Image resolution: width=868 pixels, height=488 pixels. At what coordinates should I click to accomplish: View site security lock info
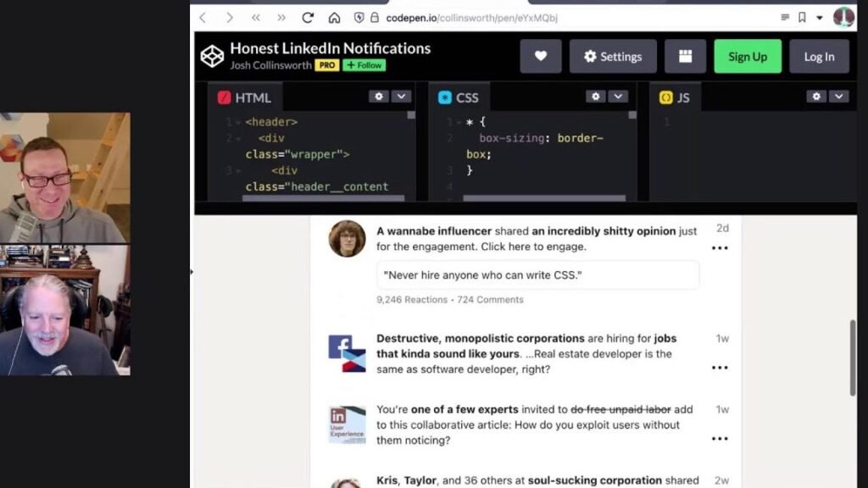pyautogui.click(x=375, y=18)
